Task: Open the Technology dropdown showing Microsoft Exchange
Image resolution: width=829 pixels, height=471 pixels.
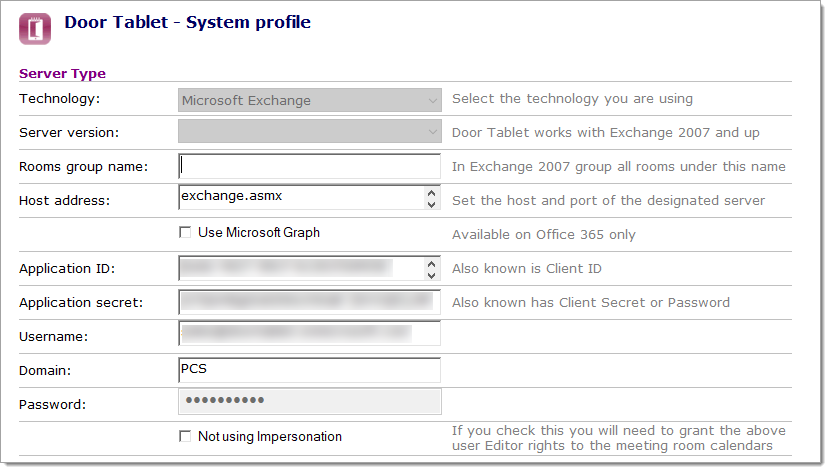Action: tap(310, 100)
